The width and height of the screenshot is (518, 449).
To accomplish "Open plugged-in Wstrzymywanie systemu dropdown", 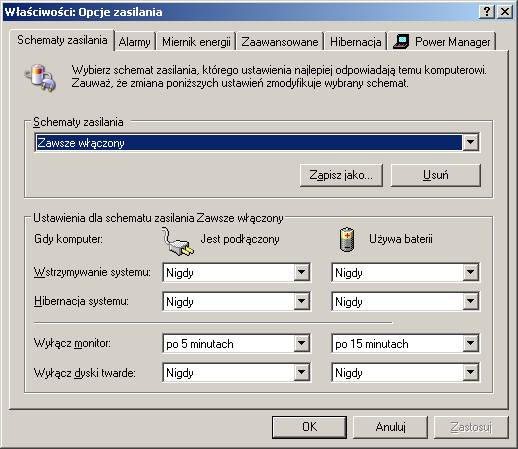I will (237, 273).
